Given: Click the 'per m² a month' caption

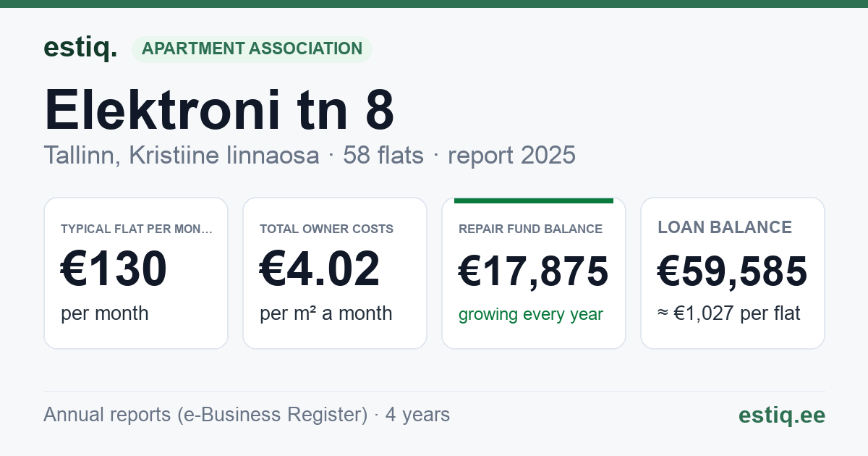Looking at the screenshot, I should click(326, 313).
